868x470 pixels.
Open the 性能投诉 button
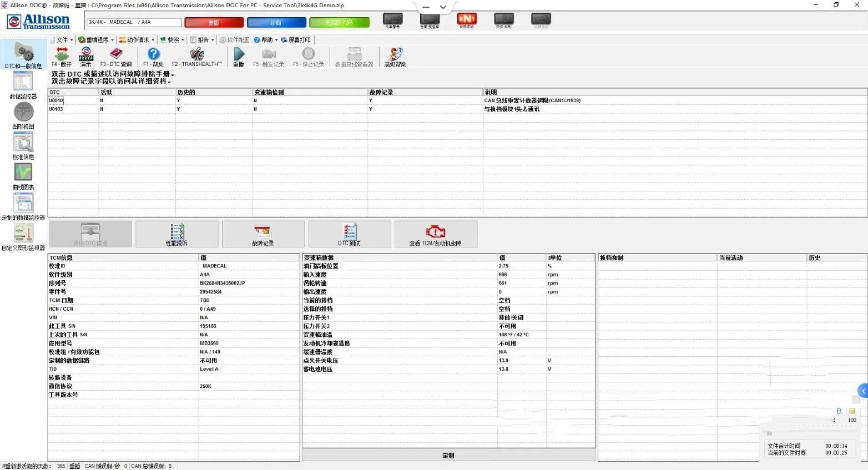[x=177, y=234]
